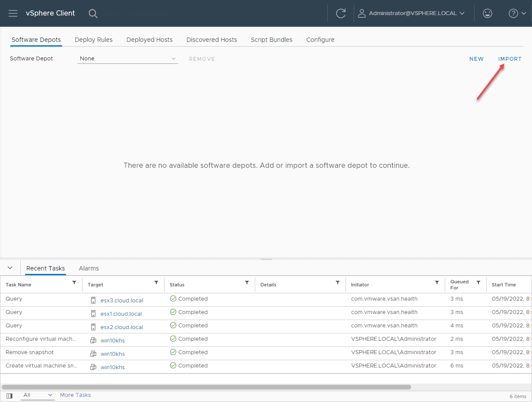Click the search magnifier icon
The image size is (532, 402).
tap(93, 13)
